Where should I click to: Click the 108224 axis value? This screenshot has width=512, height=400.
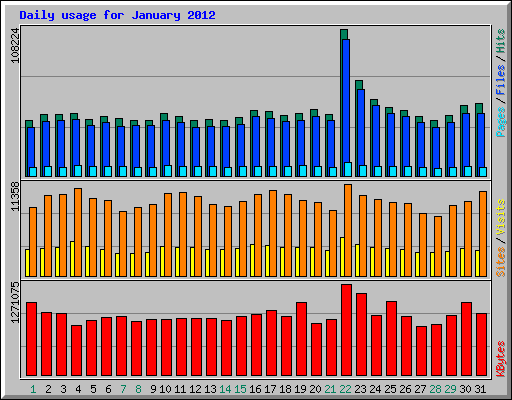coord(15,46)
